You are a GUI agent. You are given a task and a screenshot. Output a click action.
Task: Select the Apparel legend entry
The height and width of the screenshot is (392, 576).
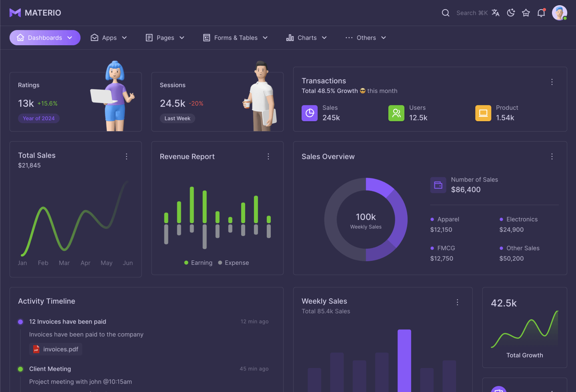(445, 219)
